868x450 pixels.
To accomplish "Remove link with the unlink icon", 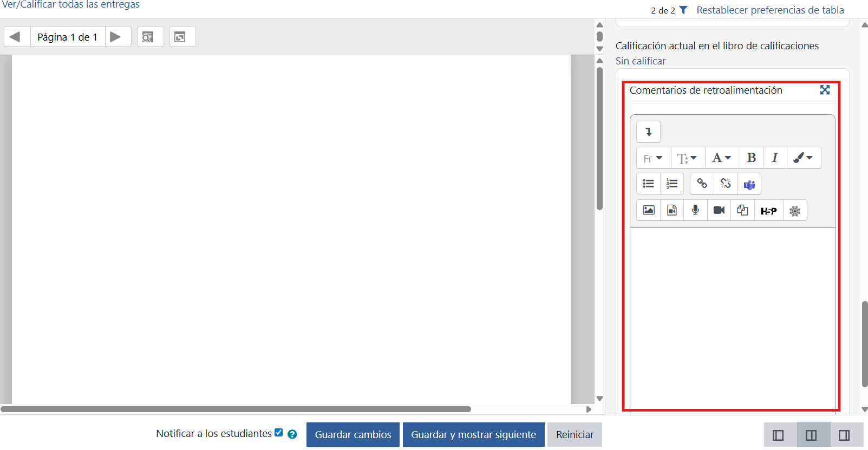I will pos(726,184).
